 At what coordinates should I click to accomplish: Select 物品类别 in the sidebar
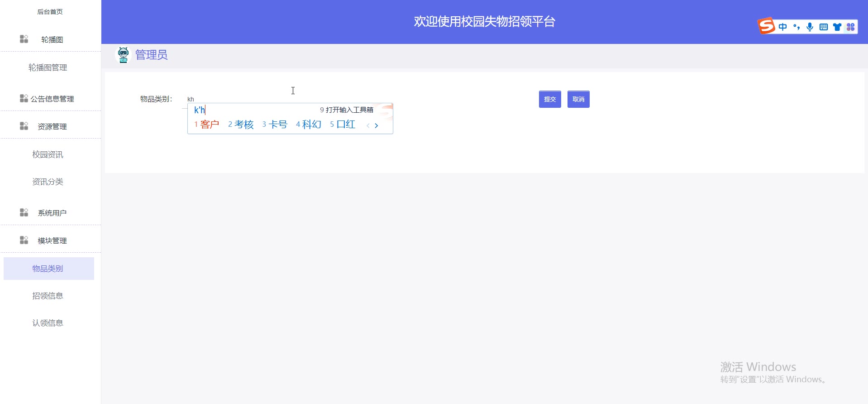pyautogui.click(x=49, y=269)
